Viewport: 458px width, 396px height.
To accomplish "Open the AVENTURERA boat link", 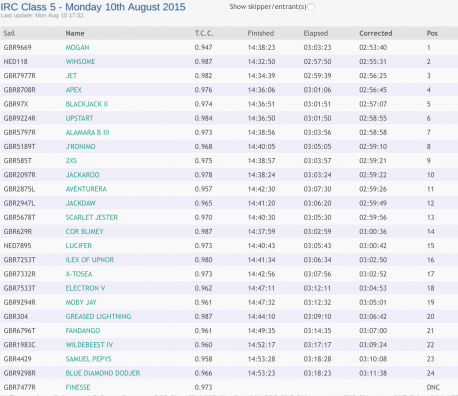I will [86, 189].
